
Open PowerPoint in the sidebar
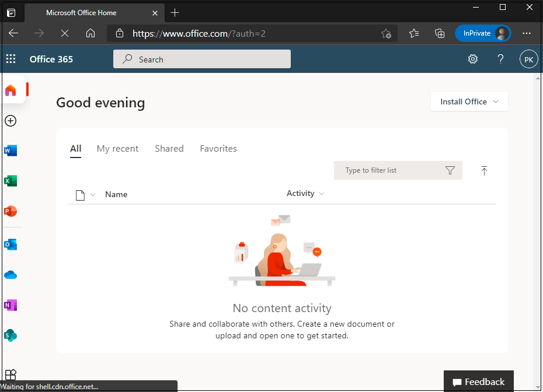point(11,211)
